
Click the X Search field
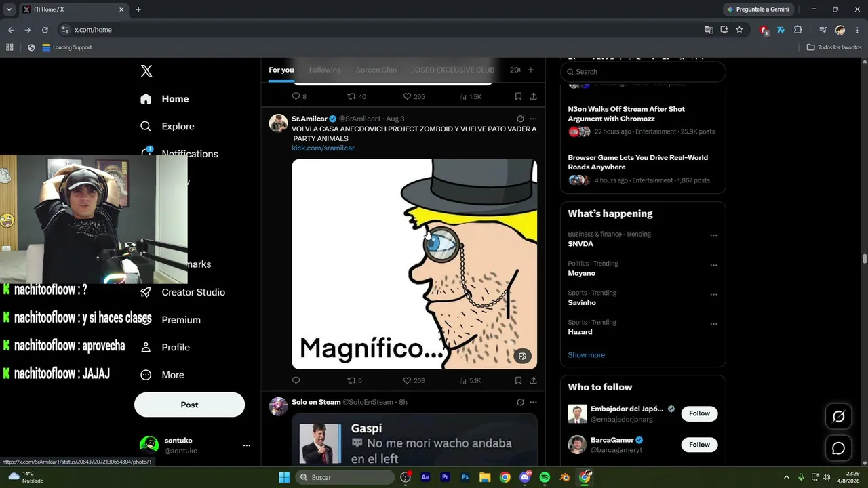pyautogui.click(x=643, y=72)
